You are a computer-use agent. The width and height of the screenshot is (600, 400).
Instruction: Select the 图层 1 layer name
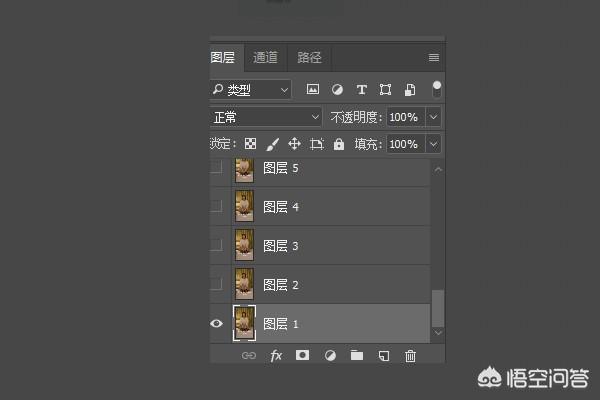pyautogui.click(x=281, y=324)
